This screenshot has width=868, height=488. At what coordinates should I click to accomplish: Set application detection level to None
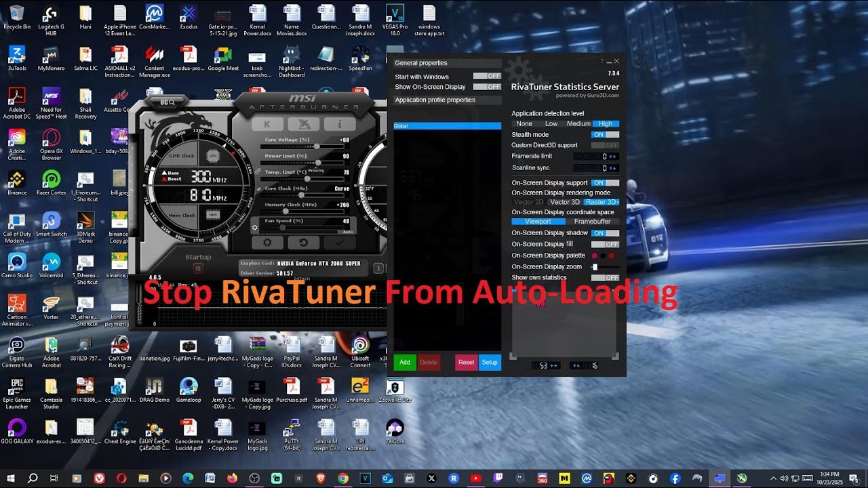tap(524, 124)
